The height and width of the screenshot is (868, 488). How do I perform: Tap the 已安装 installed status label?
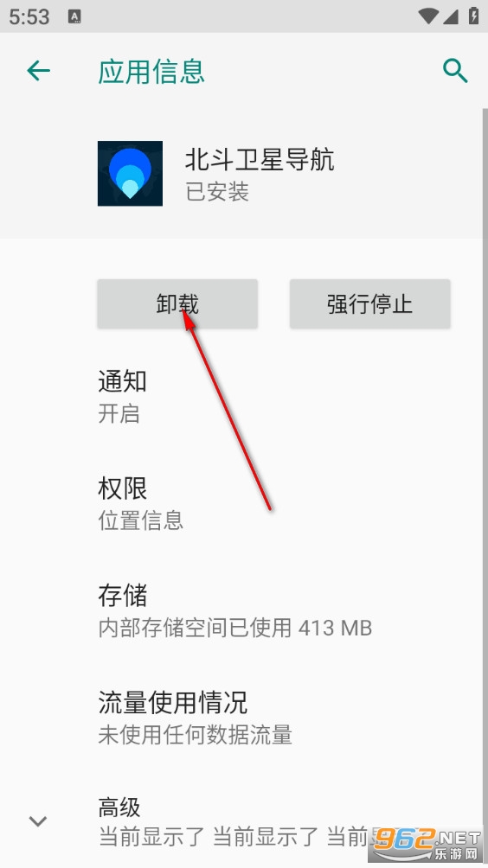coord(217,192)
